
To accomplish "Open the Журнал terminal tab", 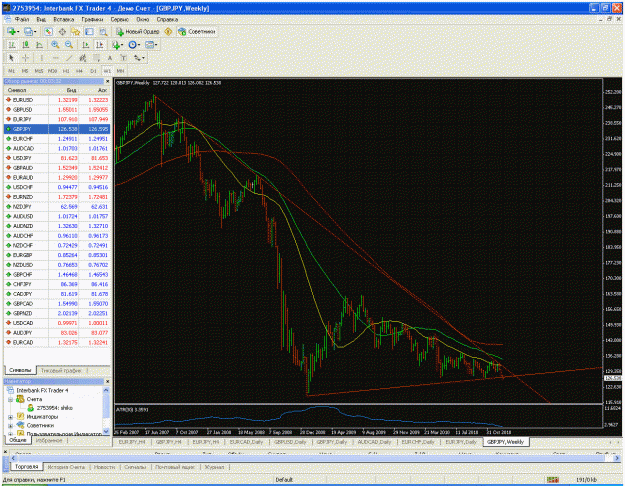I will pos(214,466).
